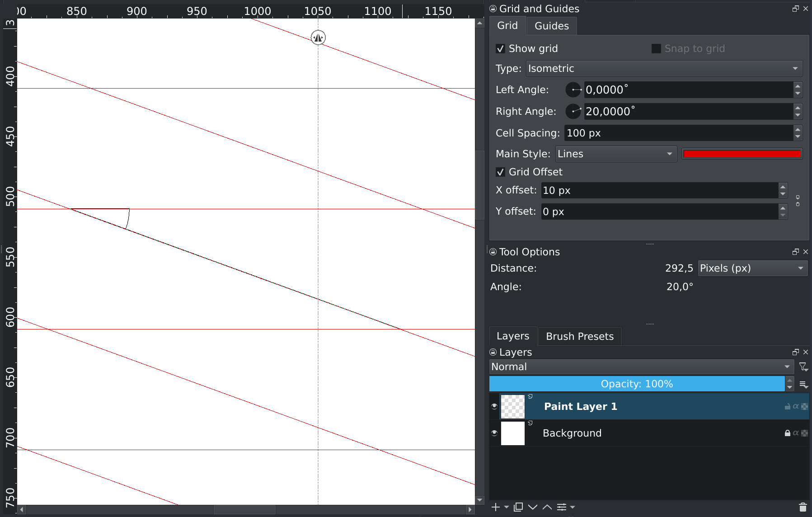This screenshot has height=517, width=812.
Task: Open the Brush Presets tab
Action: pyautogui.click(x=580, y=337)
